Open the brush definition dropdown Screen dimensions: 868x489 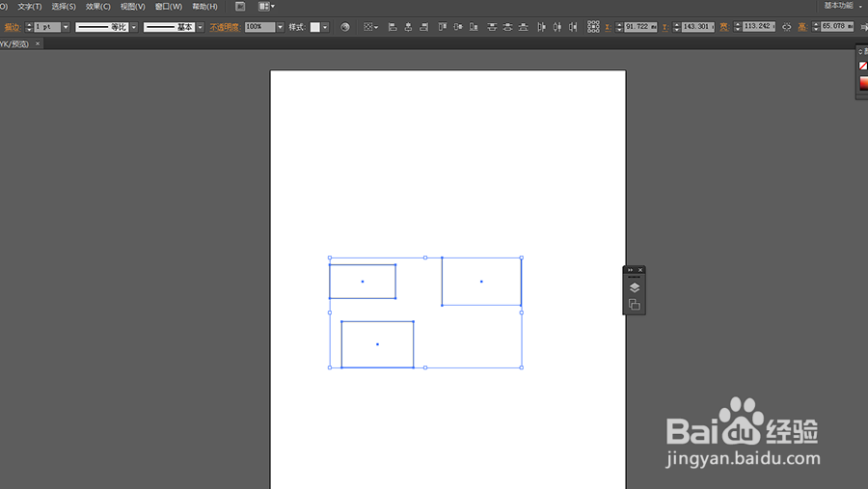201,27
